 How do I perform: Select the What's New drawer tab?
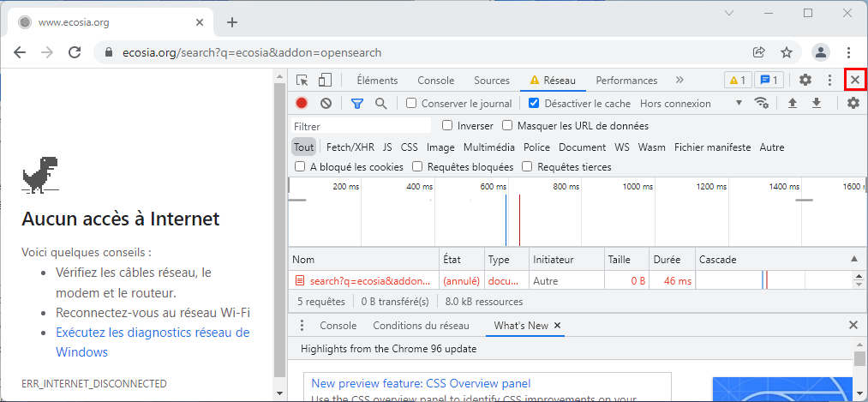(x=521, y=326)
